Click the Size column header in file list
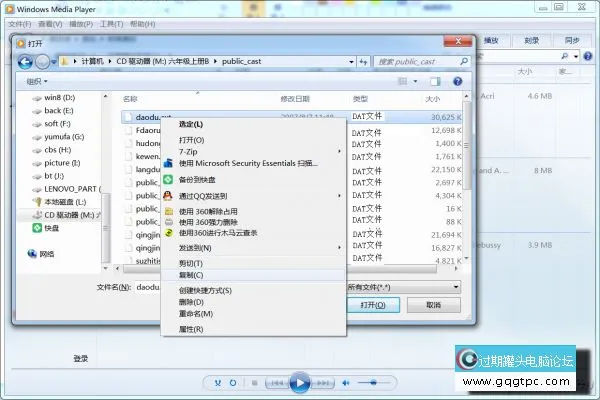The height and width of the screenshot is (400, 600). point(433,99)
